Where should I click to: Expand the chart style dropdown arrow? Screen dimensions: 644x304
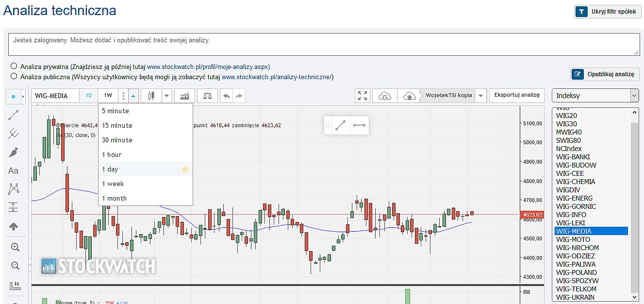coord(166,96)
